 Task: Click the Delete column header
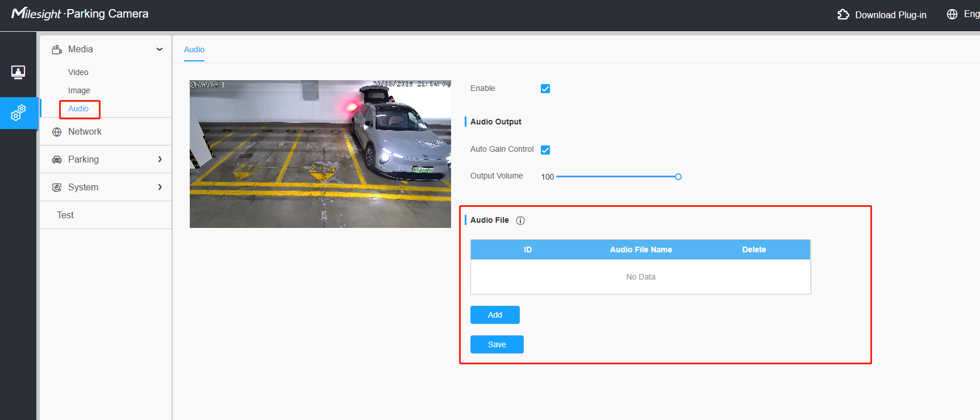pos(754,249)
